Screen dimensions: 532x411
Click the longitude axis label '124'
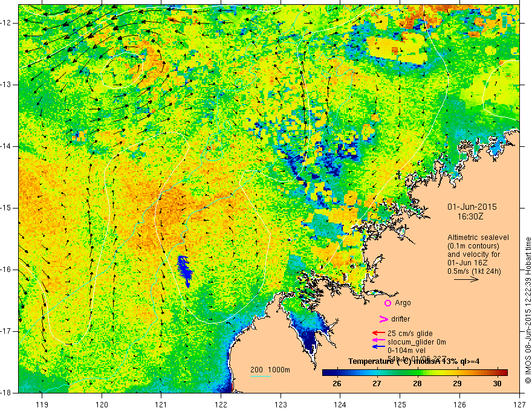tap(340, 404)
